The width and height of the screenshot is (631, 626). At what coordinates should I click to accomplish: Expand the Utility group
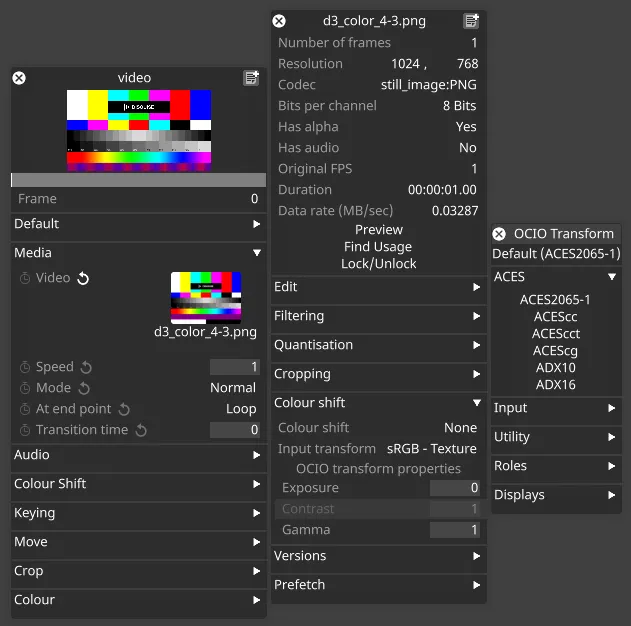click(x=556, y=437)
